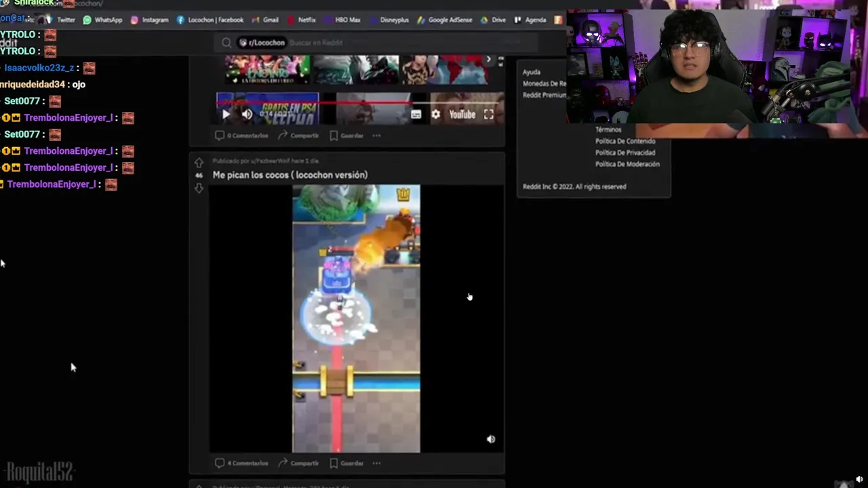This screenshot has height=488, width=868.
Task: Open the Twitter bookmark
Action: coord(60,20)
